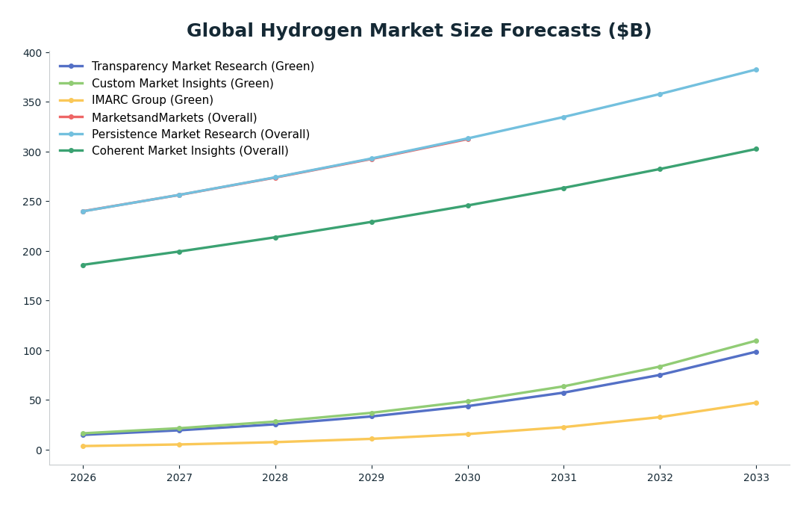The image size is (812, 505).
Task: Click the y-axis label '400'
Action: [x=33, y=53]
